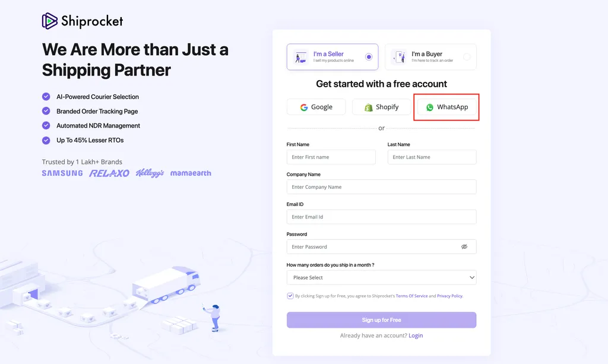Click into the Company Name field
The height and width of the screenshot is (364, 608).
click(x=381, y=187)
